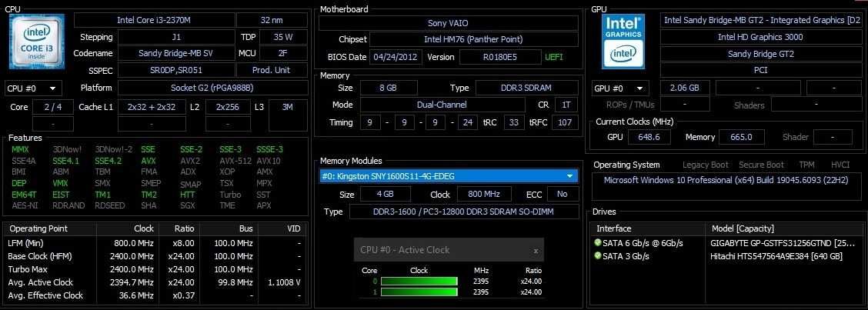Click the GPU bus PCI field
Viewport: 868px width, 310px height.
[x=760, y=70]
